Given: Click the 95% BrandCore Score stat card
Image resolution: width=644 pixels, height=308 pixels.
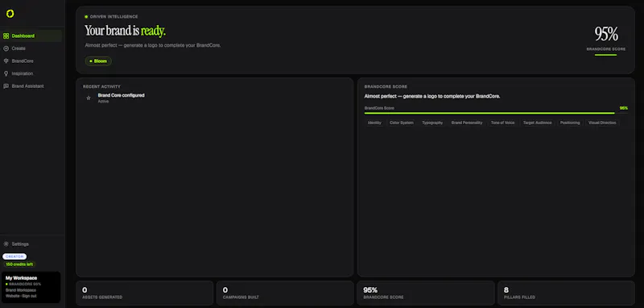Looking at the screenshot, I should [x=426, y=293].
